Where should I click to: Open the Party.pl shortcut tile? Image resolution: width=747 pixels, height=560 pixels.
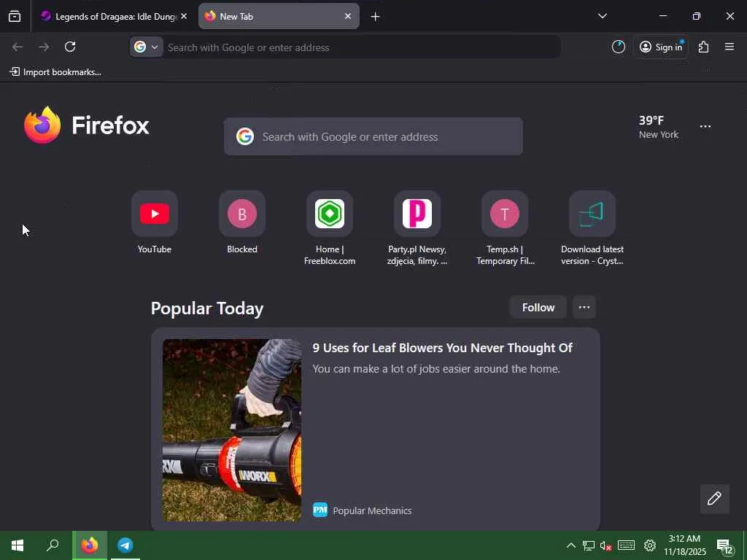coord(417,228)
